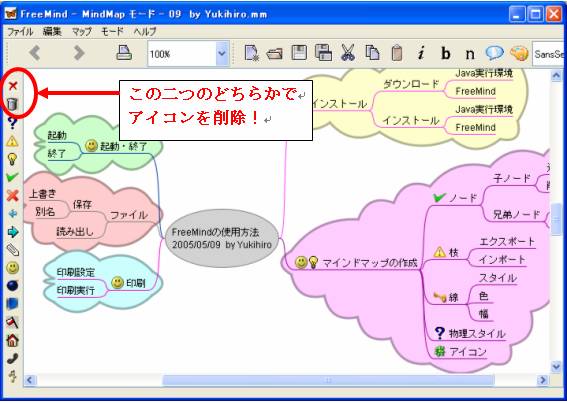Image resolution: width=567 pixels, height=403 pixels.
Task: Click the trash can remove-all-icons button
Action: coord(12,104)
